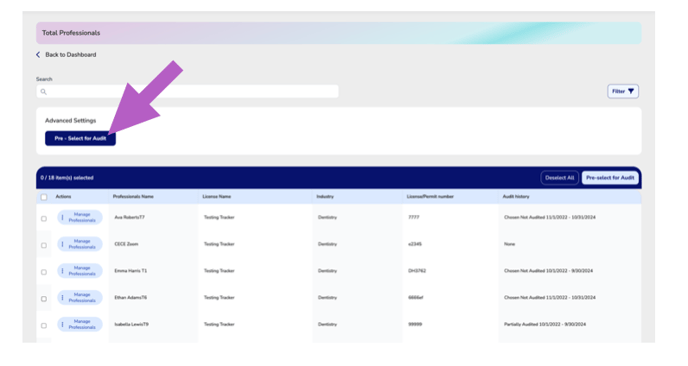Open three-dot menu for Ethan Adams row
This screenshot has width=688, height=366.
pos(62,298)
